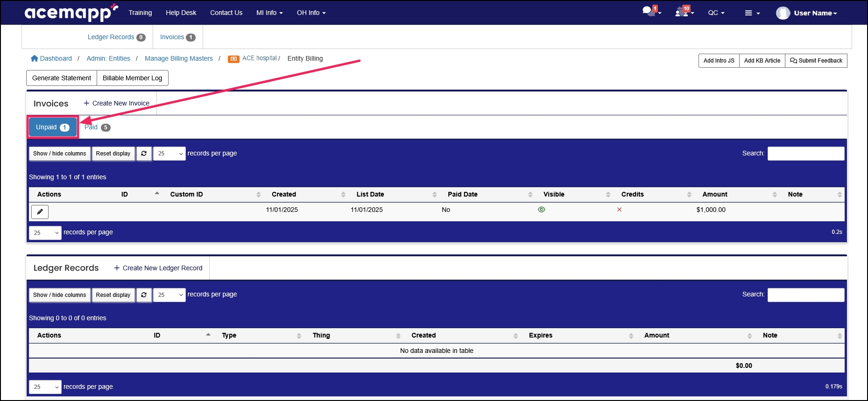Click the Add KB Article button
868x401 pixels.
pyautogui.click(x=762, y=61)
